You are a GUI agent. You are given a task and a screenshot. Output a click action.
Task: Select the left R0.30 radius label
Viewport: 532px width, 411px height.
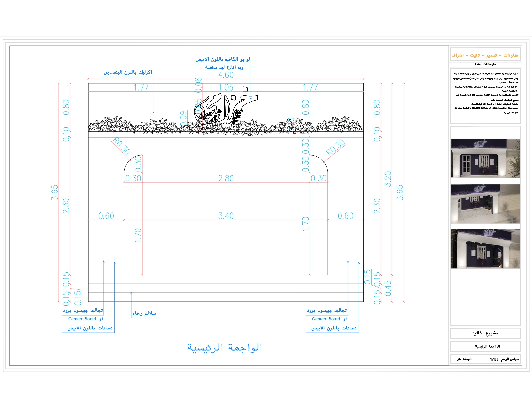coord(122,146)
